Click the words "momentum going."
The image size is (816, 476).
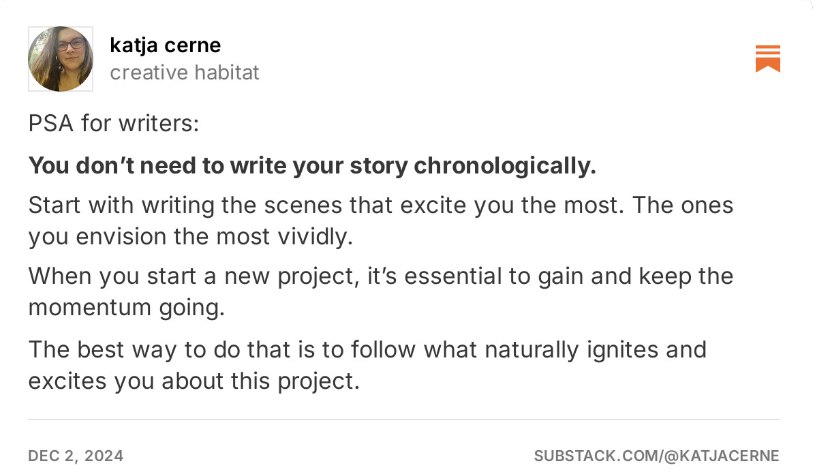pos(126,307)
